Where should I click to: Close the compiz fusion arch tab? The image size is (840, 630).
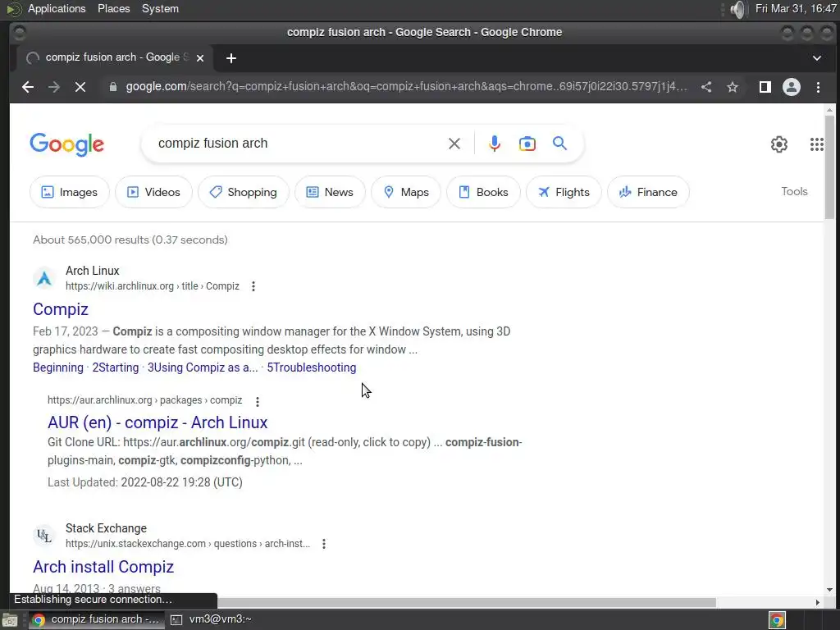[x=200, y=58]
